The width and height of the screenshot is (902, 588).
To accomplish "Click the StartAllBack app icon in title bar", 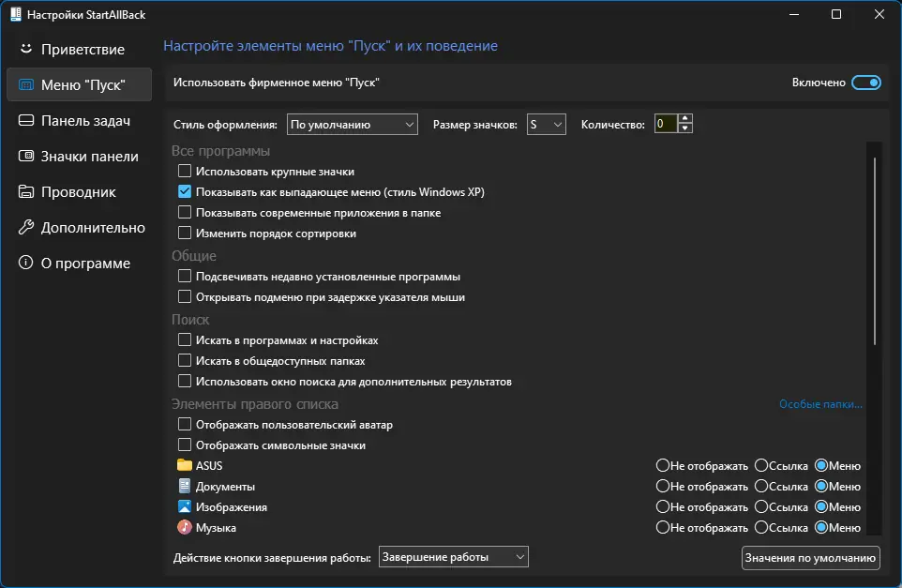I will 16,14.
